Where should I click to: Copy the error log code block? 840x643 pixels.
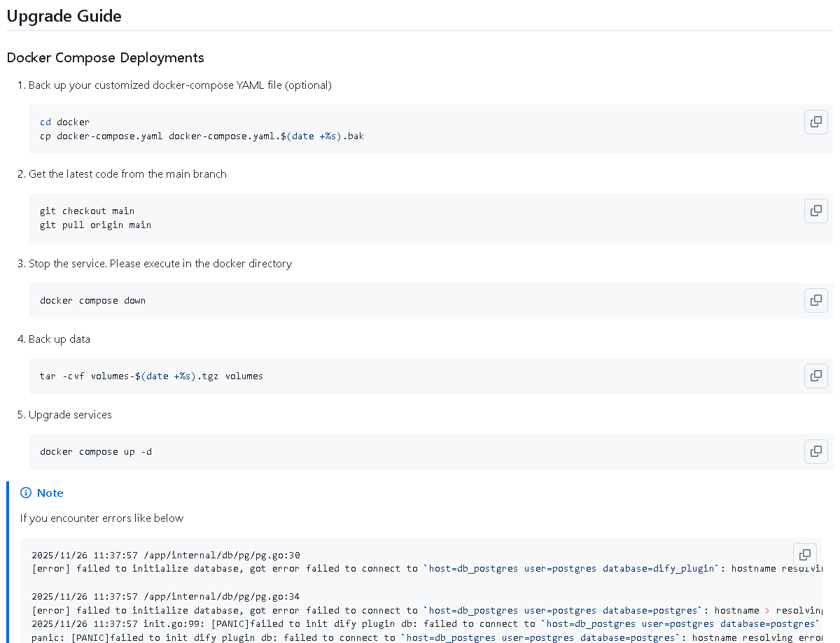coord(805,555)
